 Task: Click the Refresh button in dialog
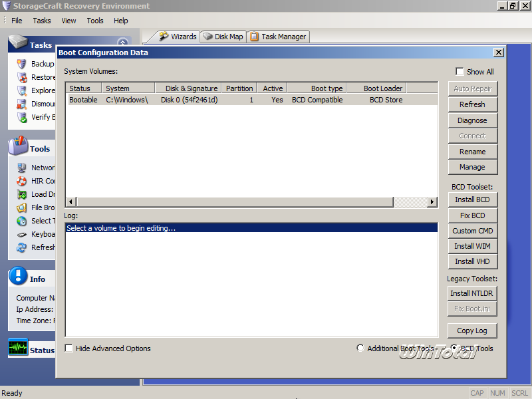coord(472,104)
